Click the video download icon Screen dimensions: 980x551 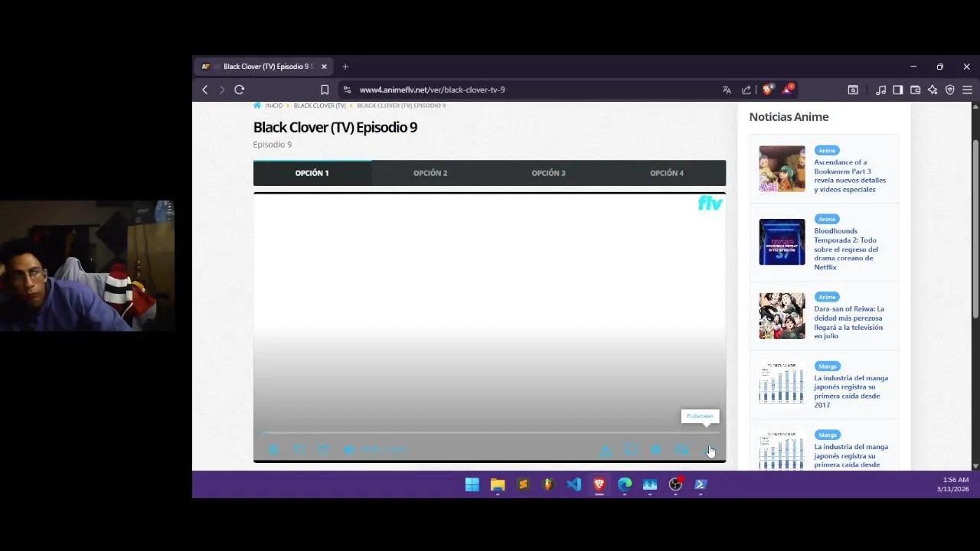(x=605, y=450)
